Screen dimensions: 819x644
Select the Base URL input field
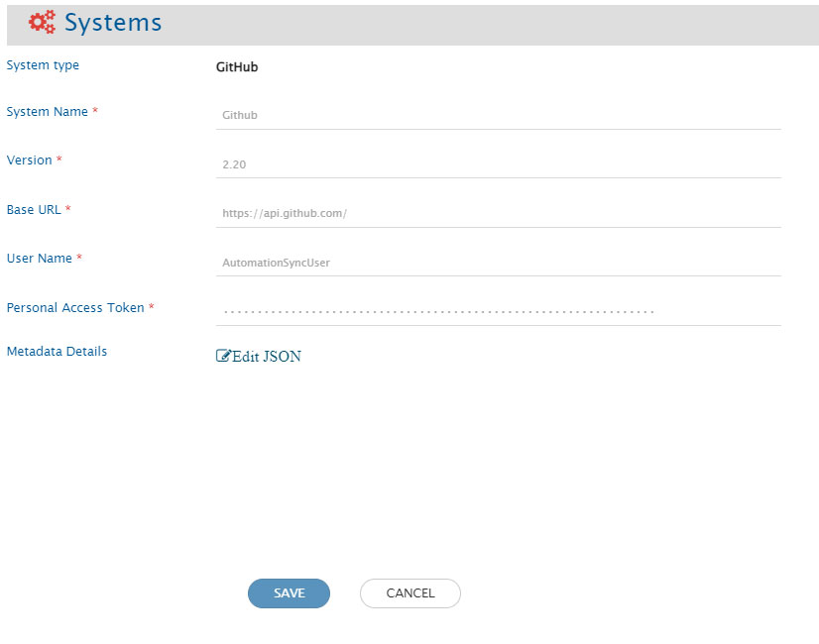pos(498,213)
